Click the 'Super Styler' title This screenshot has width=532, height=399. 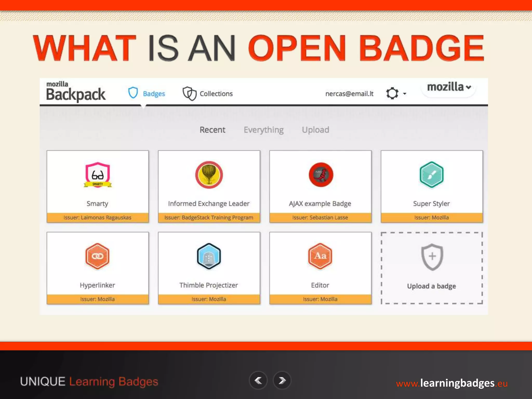coord(431,203)
